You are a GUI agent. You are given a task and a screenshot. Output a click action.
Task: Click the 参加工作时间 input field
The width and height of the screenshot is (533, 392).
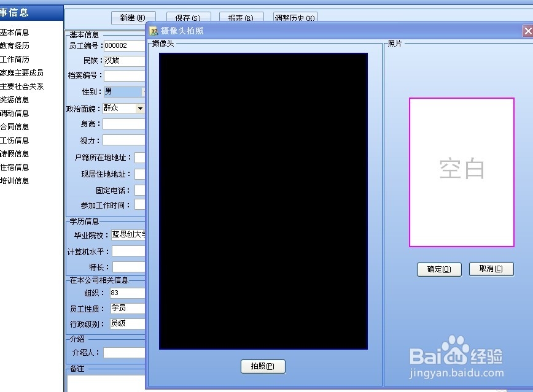point(141,205)
